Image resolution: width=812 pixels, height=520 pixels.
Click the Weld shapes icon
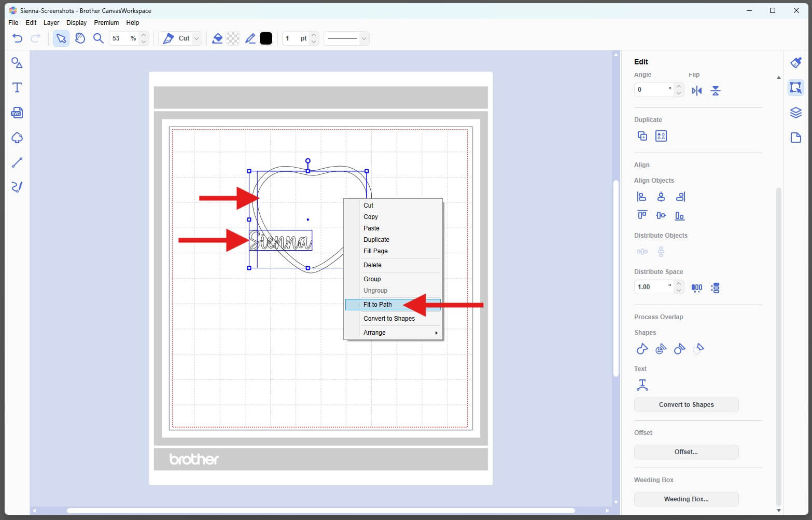642,349
